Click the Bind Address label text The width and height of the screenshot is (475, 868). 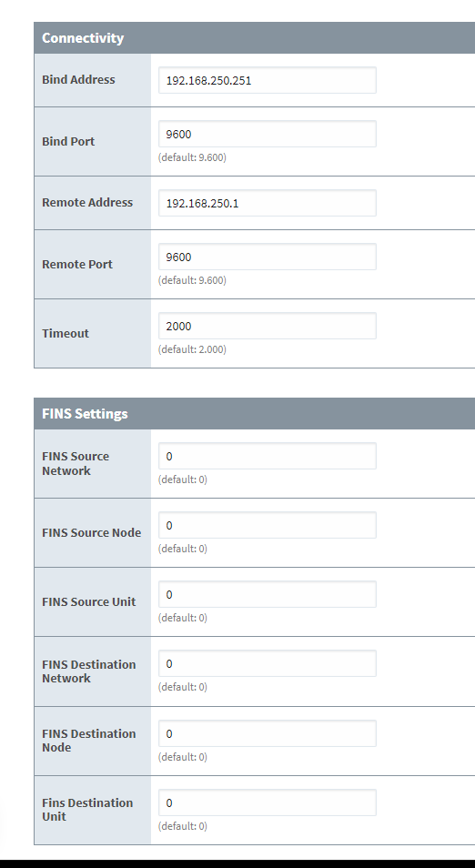[78, 80]
